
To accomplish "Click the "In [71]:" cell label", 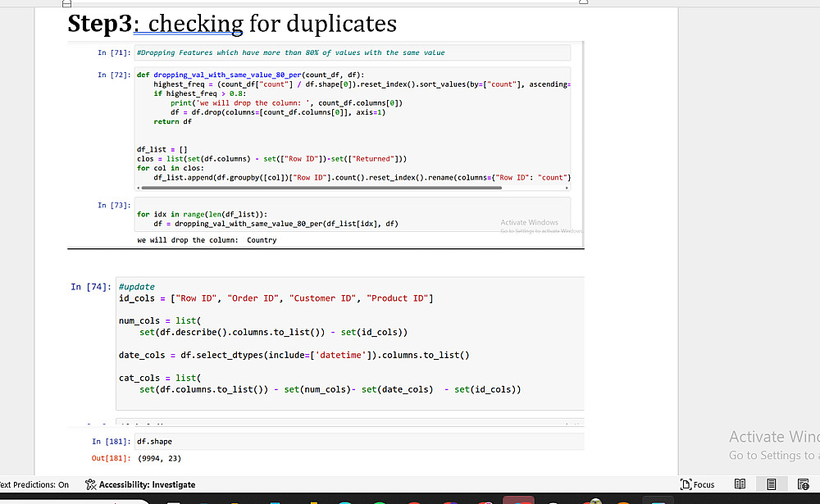I will (114, 52).
